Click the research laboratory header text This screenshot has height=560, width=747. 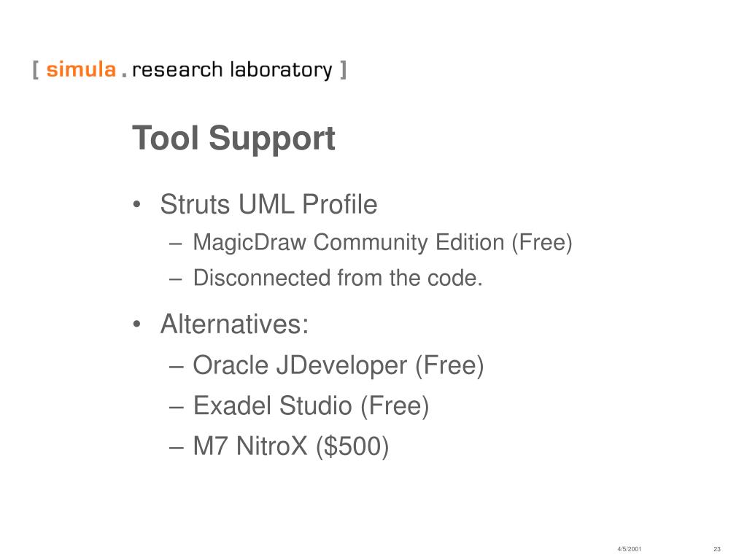pyautogui.click(x=232, y=70)
